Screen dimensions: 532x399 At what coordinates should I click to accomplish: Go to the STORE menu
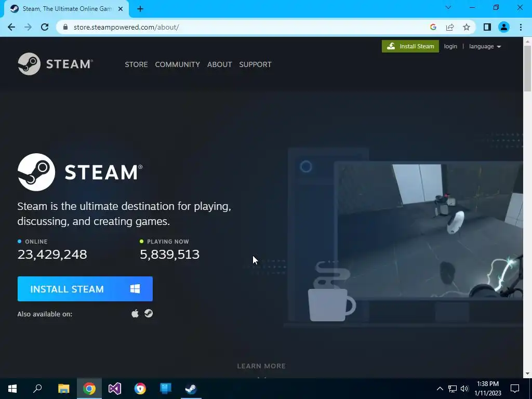point(136,64)
